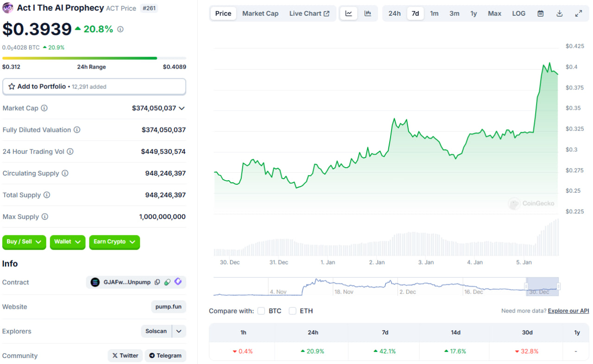593x364 pixels.
Task: Click the ACT coin logo icon
Action: pyautogui.click(x=8, y=8)
